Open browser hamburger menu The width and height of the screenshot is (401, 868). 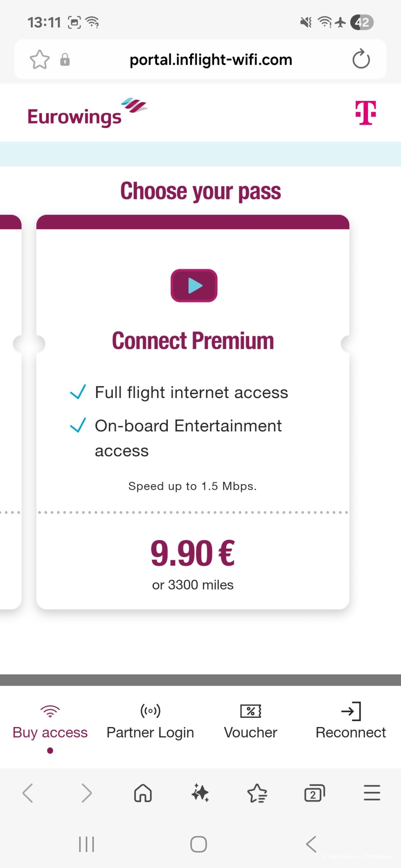pyautogui.click(x=372, y=793)
